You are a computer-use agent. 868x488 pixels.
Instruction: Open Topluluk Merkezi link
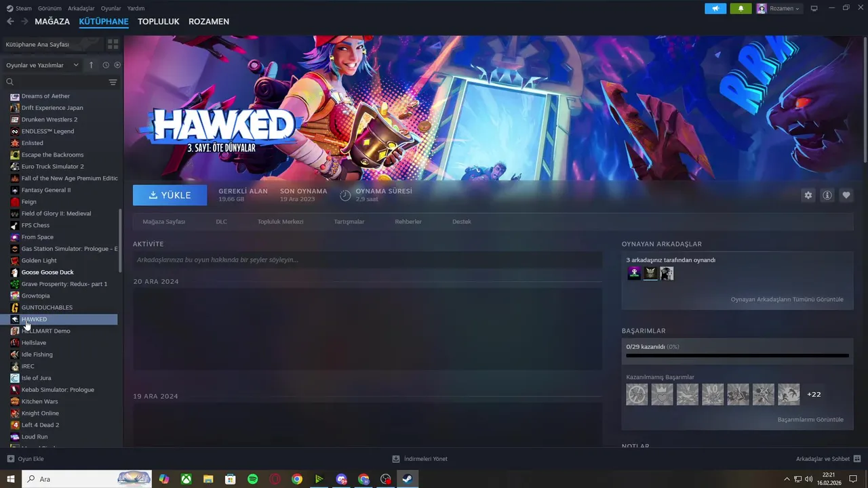pyautogui.click(x=280, y=222)
